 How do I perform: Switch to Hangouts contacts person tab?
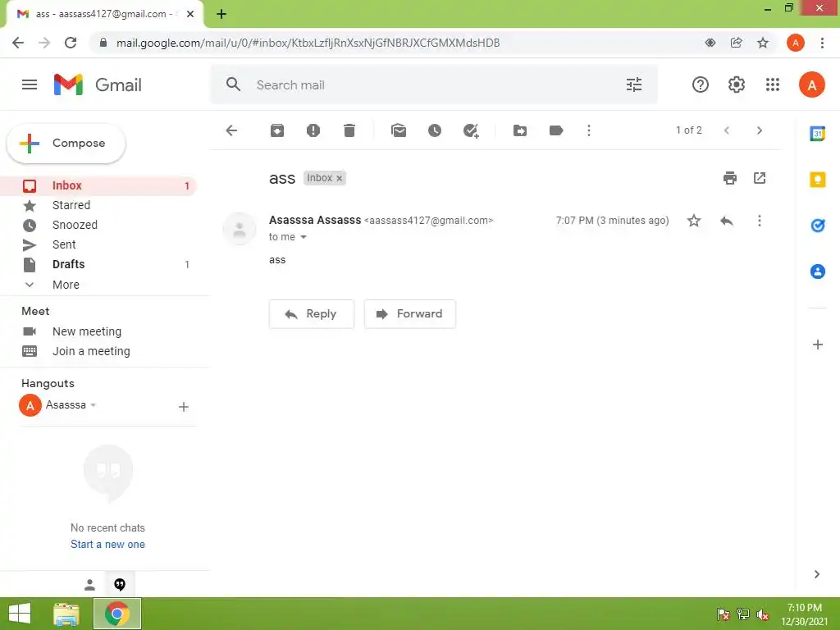pos(89,584)
